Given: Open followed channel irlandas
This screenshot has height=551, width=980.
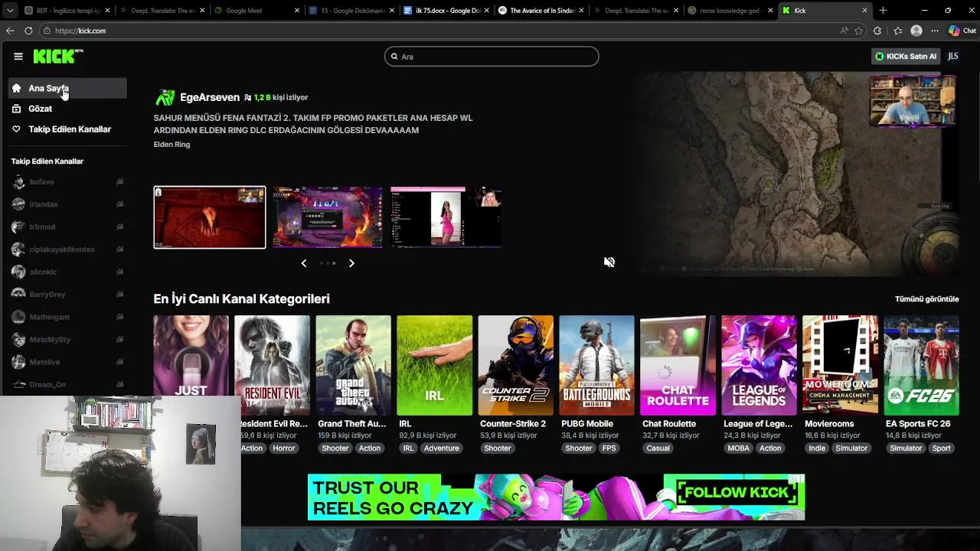Looking at the screenshot, I should coord(67,204).
